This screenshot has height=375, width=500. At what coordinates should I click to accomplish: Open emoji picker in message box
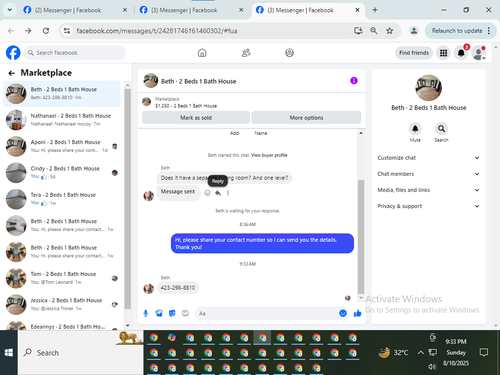point(343,313)
